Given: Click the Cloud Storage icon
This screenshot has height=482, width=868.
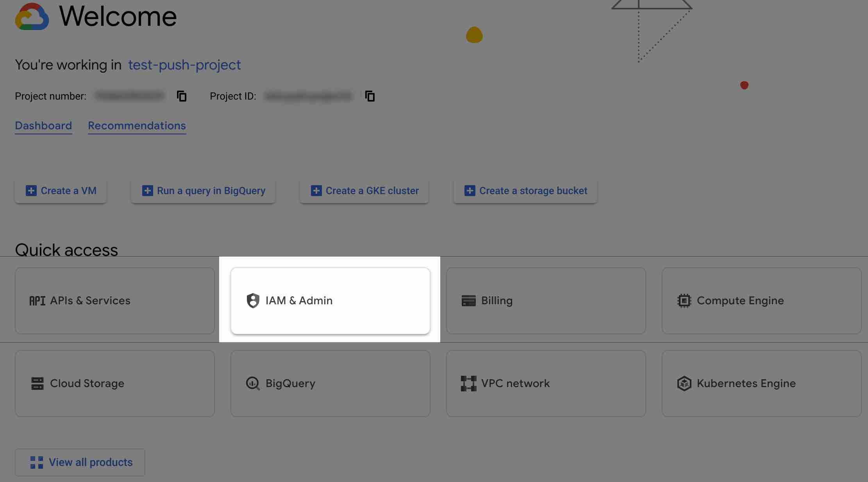Looking at the screenshot, I should [x=37, y=383].
